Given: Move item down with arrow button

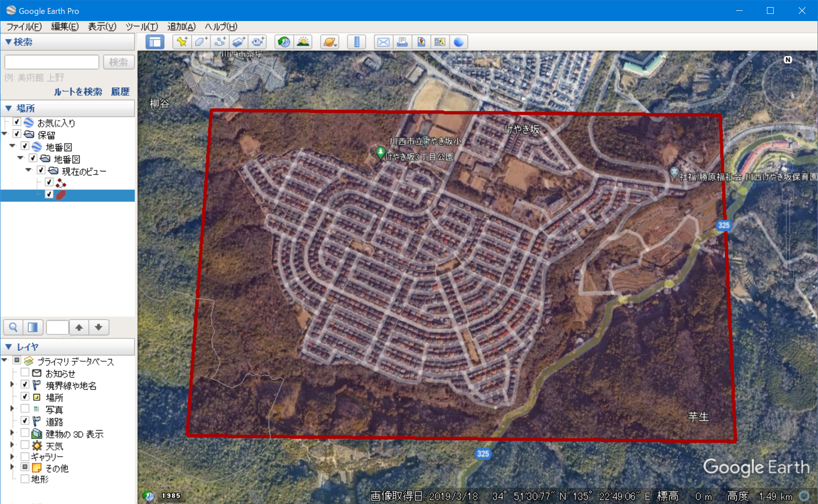Looking at the screenshot, I should (x=99, y=327).
